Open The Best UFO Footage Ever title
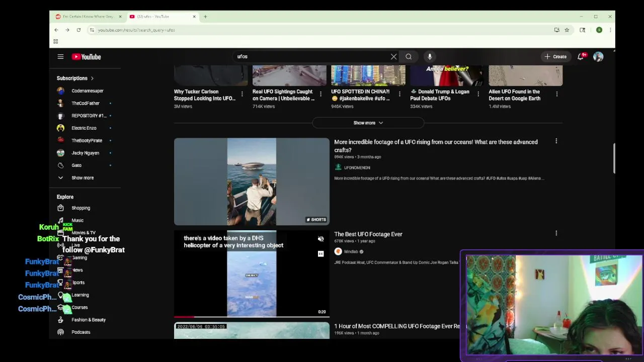 click(x=368, y=234)
